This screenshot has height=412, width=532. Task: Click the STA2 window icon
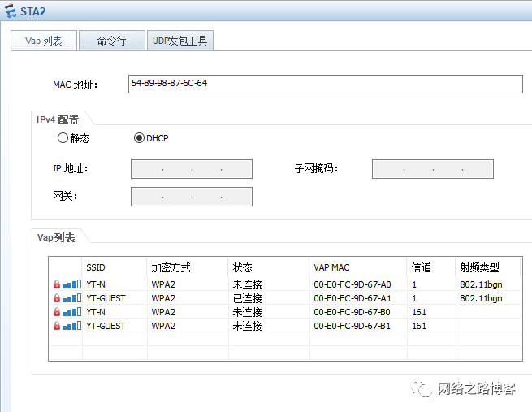pyautogui.click(x=11, y=11)
